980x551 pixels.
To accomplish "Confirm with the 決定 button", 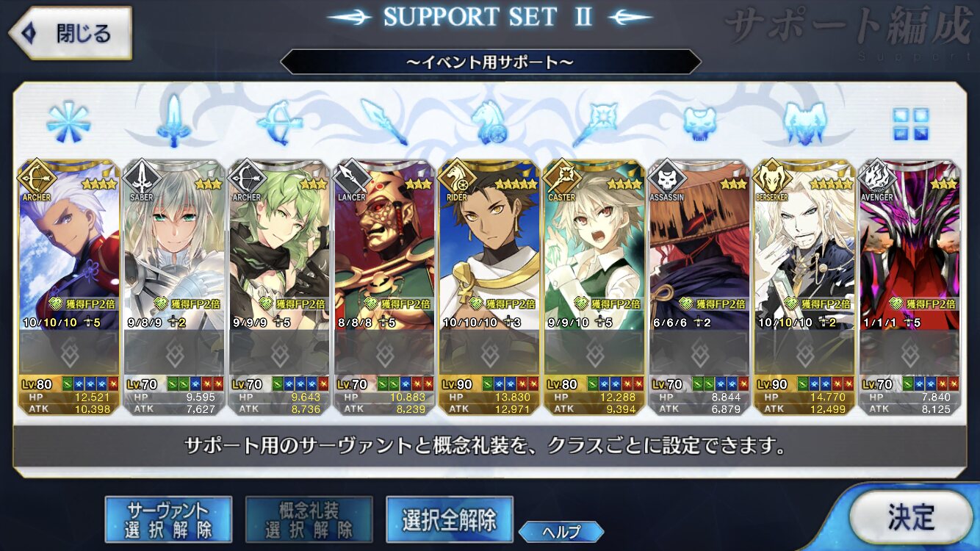I will pos(911,517).
